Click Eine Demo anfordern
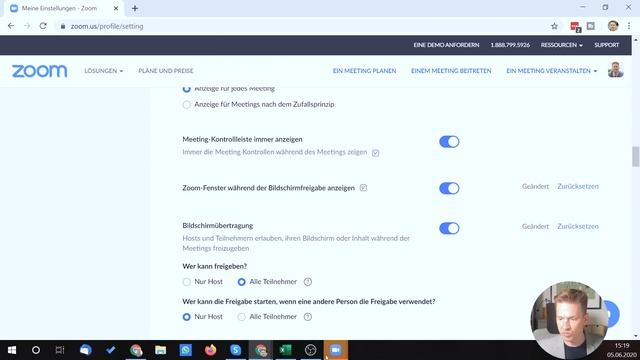This screenshot has height=360, width=640. (446, 45)
